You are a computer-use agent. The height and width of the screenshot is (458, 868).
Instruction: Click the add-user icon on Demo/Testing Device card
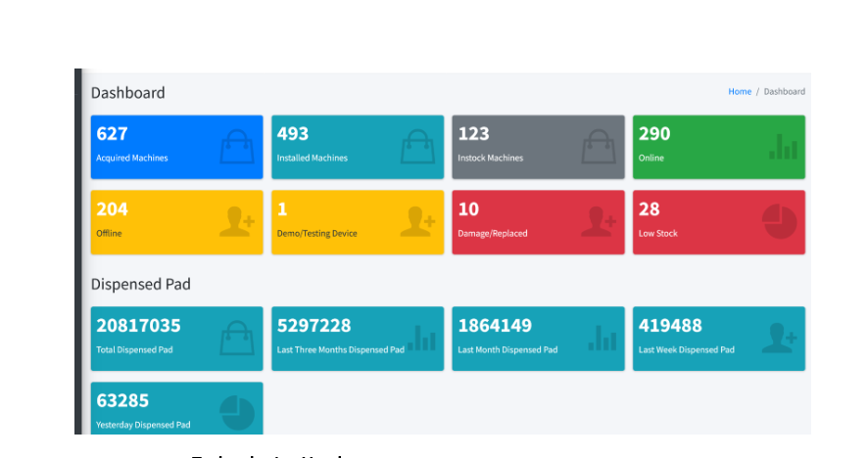point(418,222)
